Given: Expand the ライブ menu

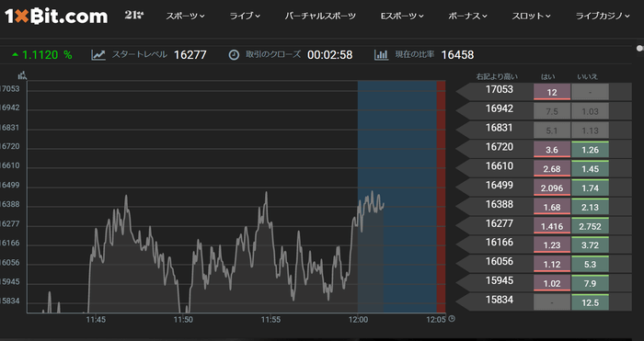Looking at the screenshot, I should coord(245,16).
